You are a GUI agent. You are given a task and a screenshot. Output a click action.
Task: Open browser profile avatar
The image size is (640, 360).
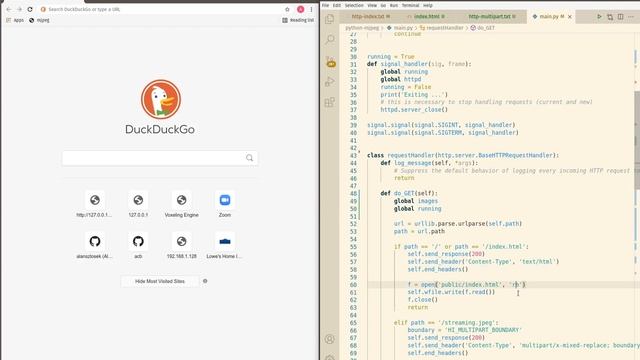click(300, 9)
